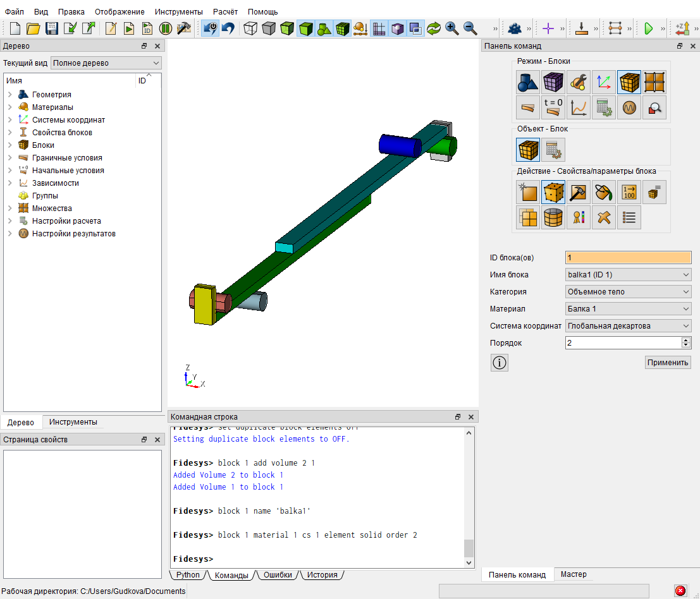Select Группы item in the tree
The width and height of the screenshot is (700, 599).
pos(45,196)
